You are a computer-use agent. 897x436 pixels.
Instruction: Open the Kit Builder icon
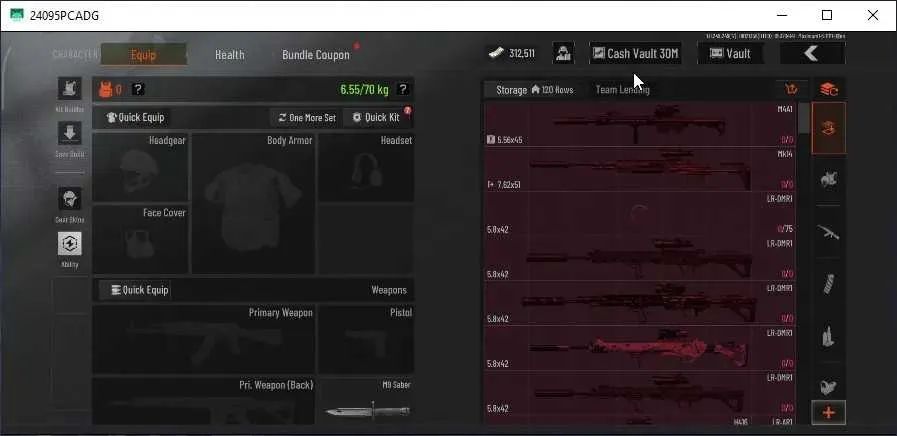tap(70, 89)
